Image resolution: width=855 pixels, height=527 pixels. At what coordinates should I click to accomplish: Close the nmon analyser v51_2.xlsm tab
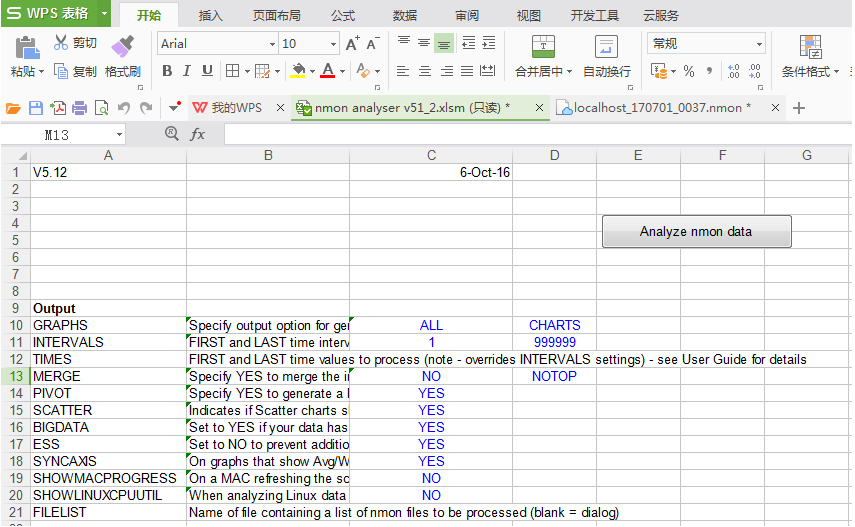tap(539, 108)
